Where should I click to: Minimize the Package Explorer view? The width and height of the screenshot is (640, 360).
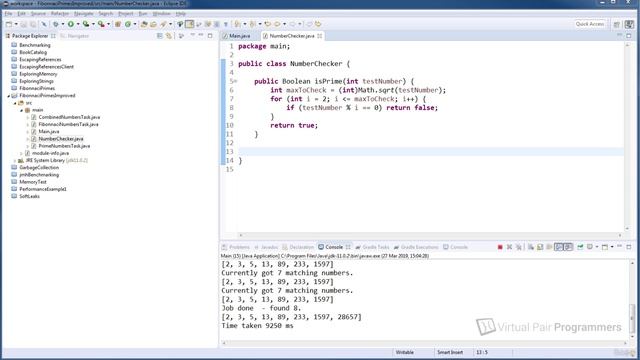pos(201,36)
